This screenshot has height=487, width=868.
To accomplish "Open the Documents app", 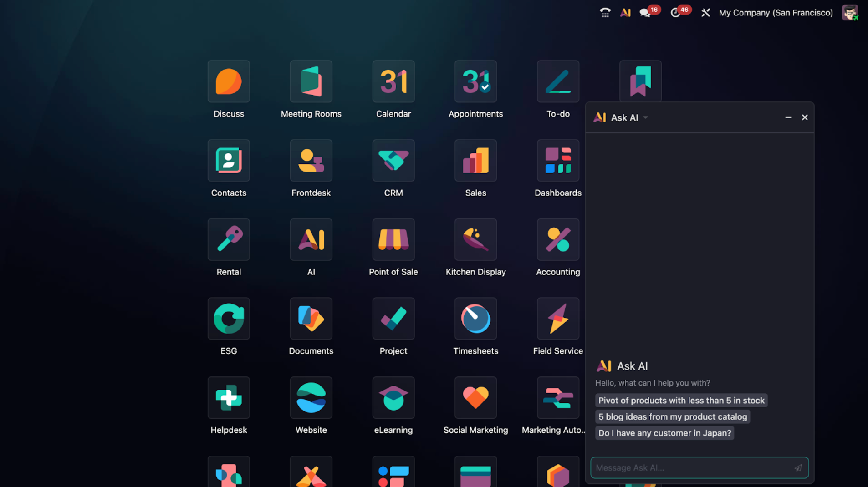I will [x=311, y=319].
